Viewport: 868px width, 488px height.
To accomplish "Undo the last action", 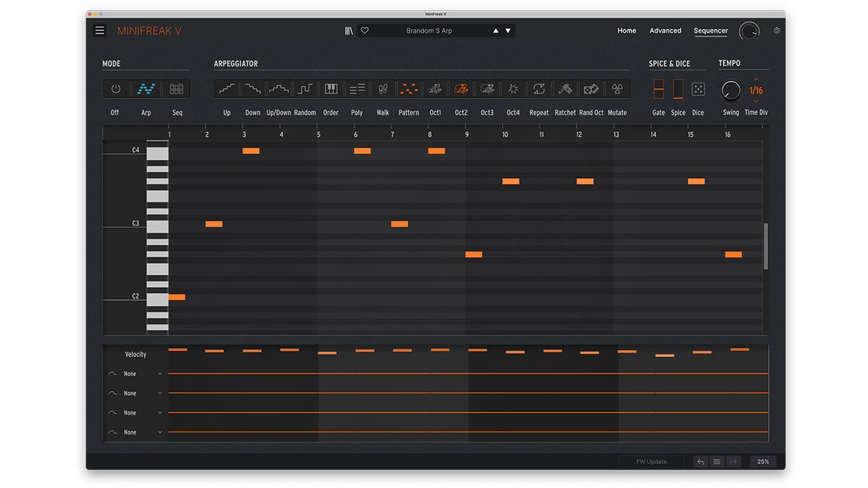I will click(700, 461).
